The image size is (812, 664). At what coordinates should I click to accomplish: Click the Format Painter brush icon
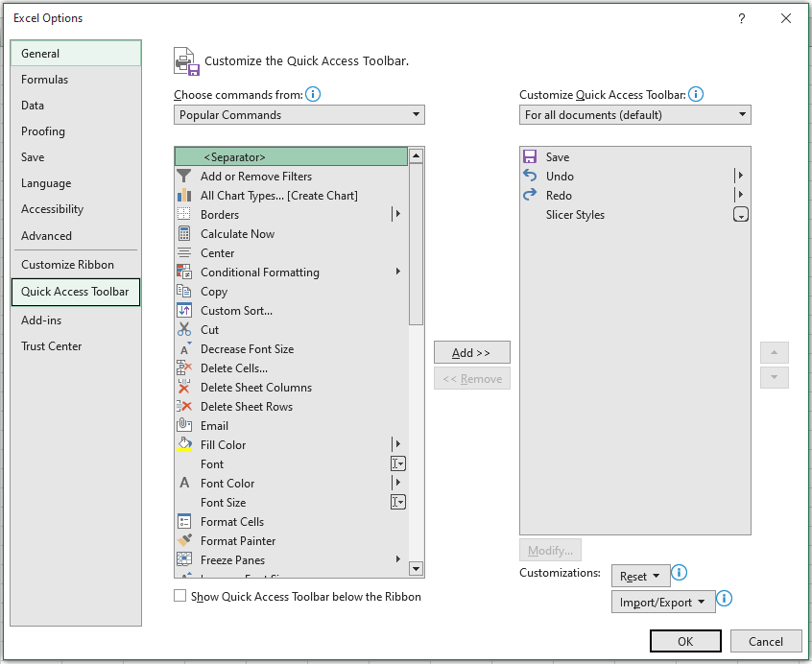tap(184, 540)
